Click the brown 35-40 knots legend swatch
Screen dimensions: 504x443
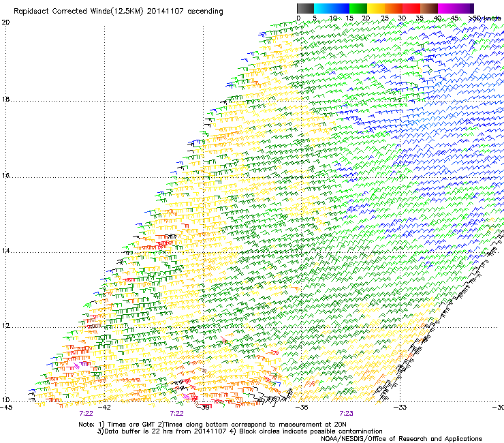[x=429, y=8]
